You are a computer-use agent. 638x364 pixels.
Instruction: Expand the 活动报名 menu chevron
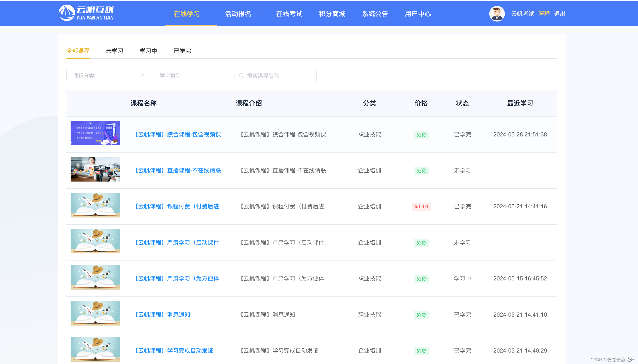(x=257, y=14)
